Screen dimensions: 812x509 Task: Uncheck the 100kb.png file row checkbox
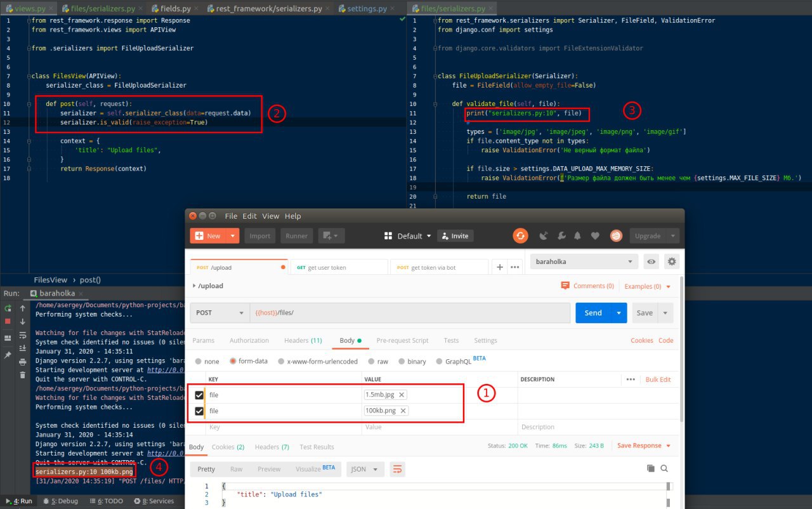pos(199,411)
